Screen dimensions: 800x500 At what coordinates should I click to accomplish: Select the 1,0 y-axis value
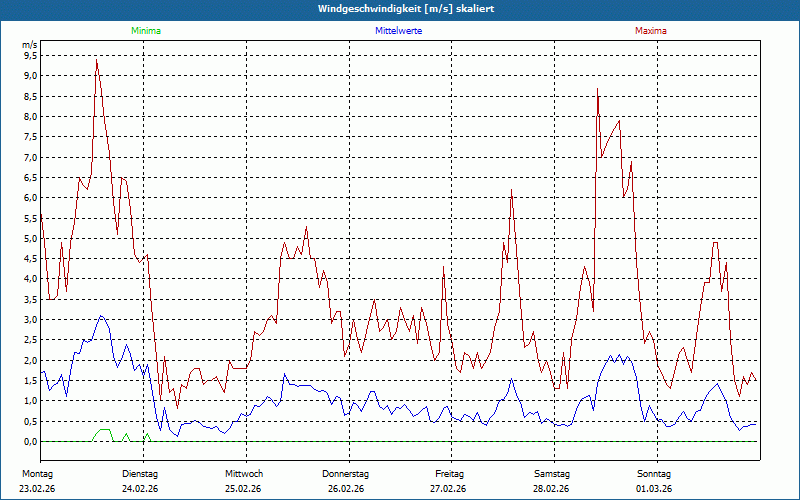pyautogui.click(x=31, y=401)
